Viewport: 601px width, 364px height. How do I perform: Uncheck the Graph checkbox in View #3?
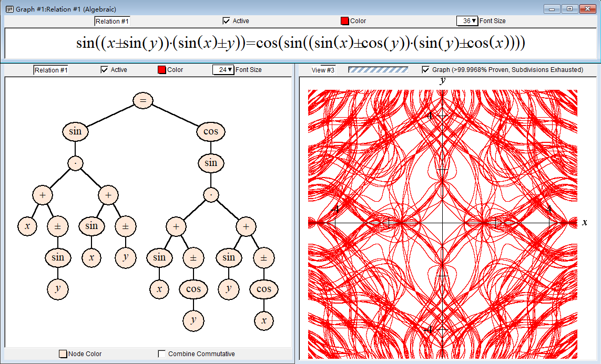425,70
